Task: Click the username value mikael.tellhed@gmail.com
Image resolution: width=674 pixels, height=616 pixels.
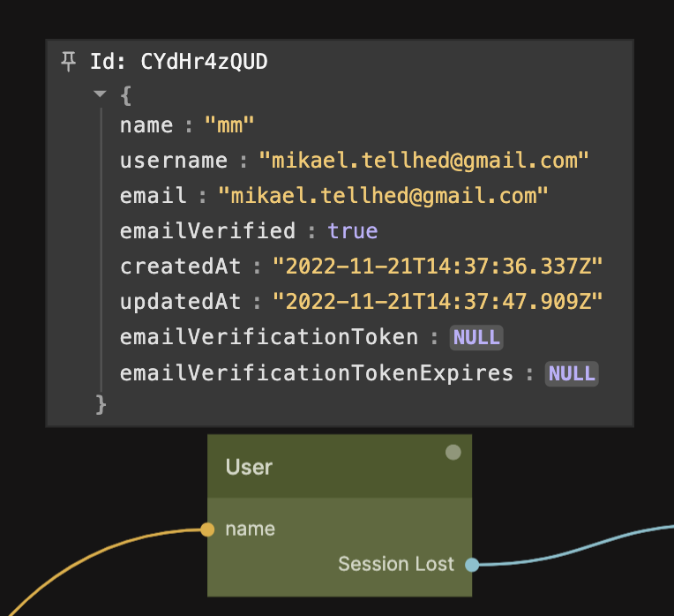Action: coord(423,161)
